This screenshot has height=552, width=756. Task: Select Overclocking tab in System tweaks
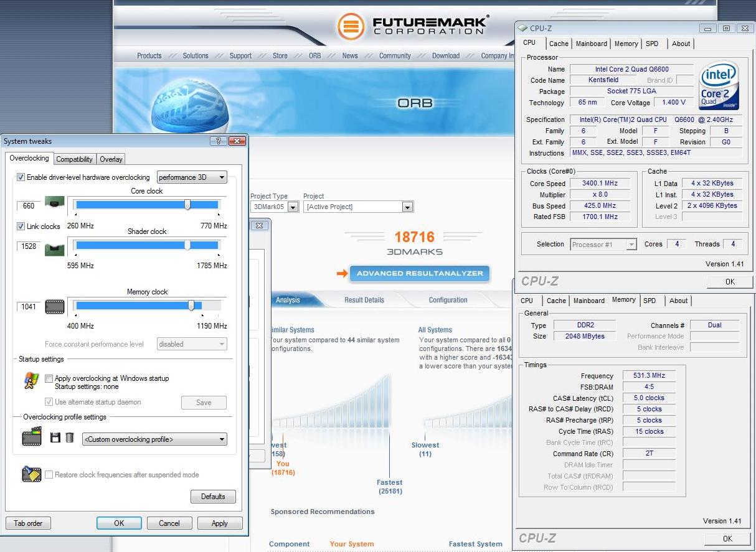pyautogui.click(x=29, y=159)
